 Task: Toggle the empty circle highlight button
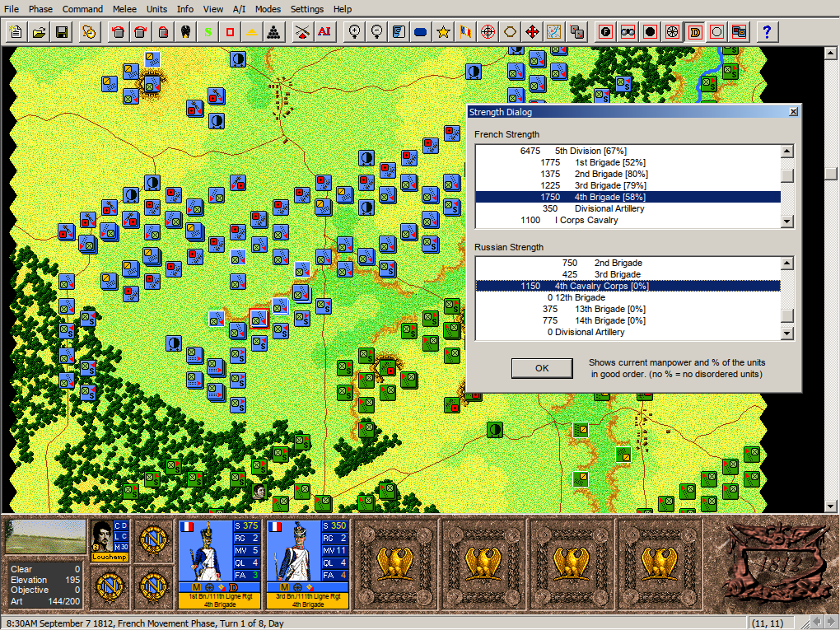716,32
